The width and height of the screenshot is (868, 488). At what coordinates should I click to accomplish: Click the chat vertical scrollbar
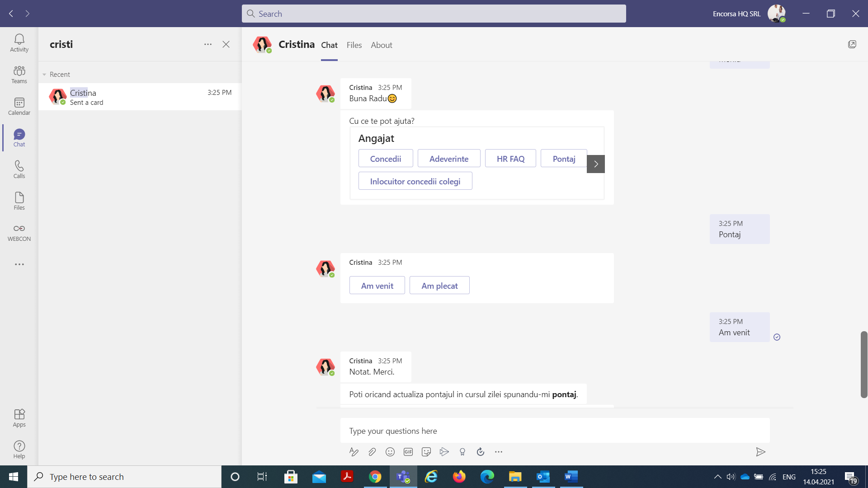pos(864,365)
